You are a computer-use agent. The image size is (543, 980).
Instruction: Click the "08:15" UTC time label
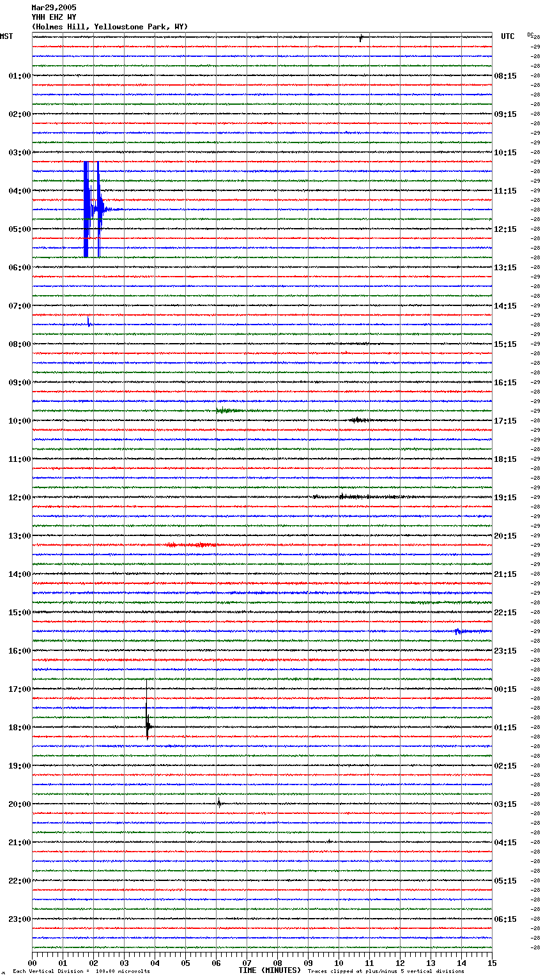click(x=505, y=76)
